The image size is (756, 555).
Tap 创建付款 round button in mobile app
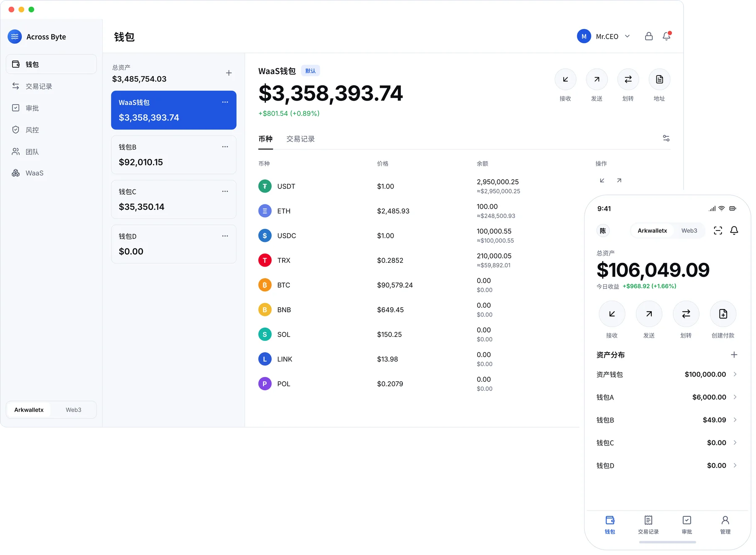(x=723, y=314)
